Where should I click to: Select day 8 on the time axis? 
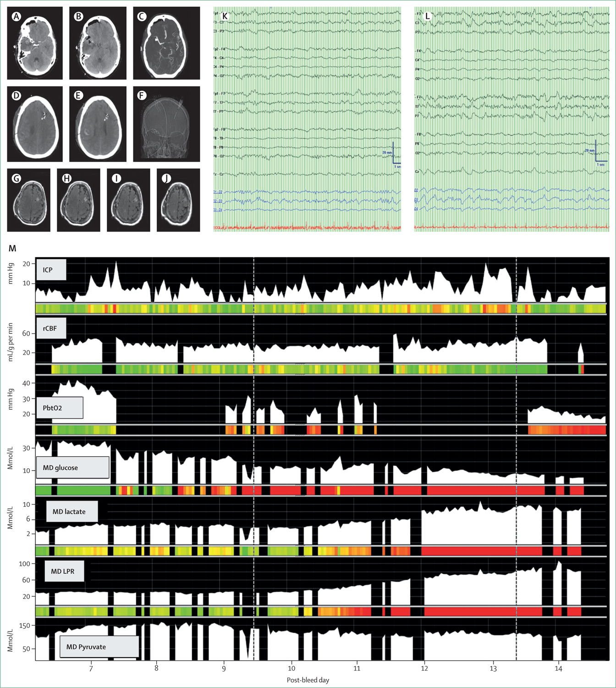[156, 669]
